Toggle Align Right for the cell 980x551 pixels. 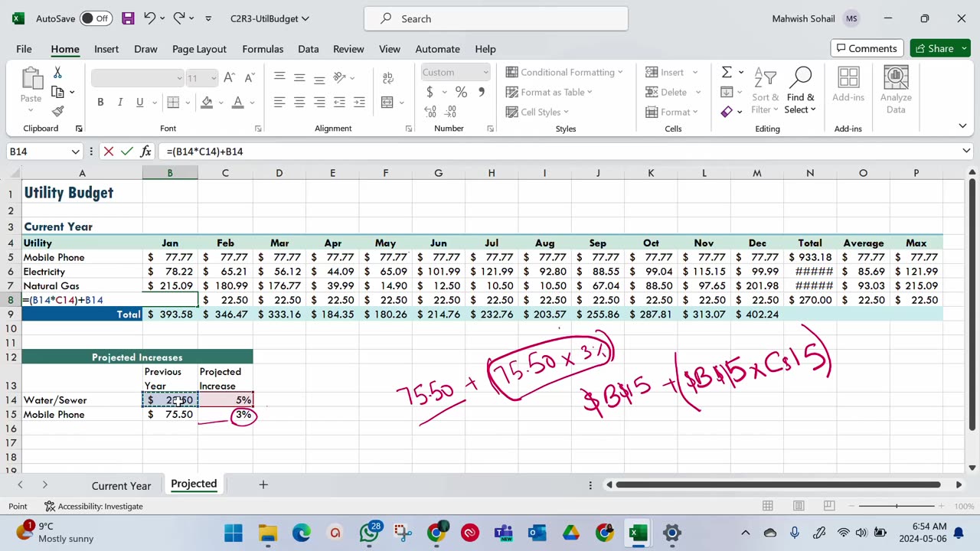[x=319, y=102]
